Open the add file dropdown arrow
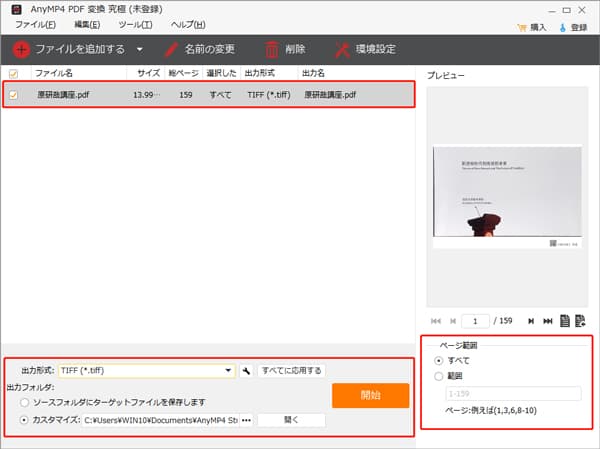The height and width of the screenshot is (449, 600). pyautogui.click(x=140, y=49)
